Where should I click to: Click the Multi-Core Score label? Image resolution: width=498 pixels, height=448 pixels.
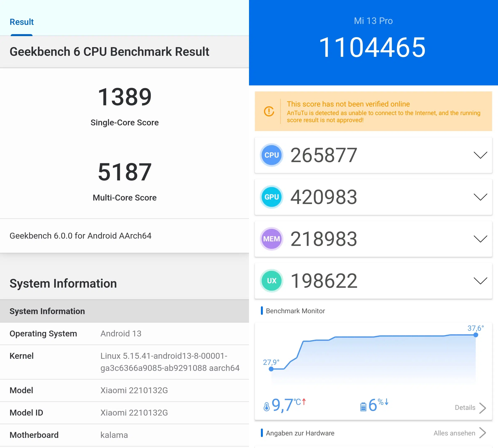pyautogui.click(x=124, y=198)
